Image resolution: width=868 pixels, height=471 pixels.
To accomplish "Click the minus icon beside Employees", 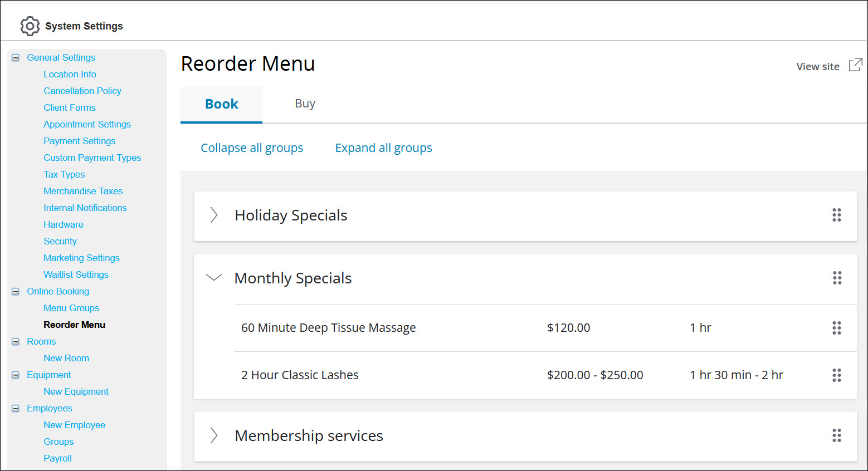I will pos(15,408).
